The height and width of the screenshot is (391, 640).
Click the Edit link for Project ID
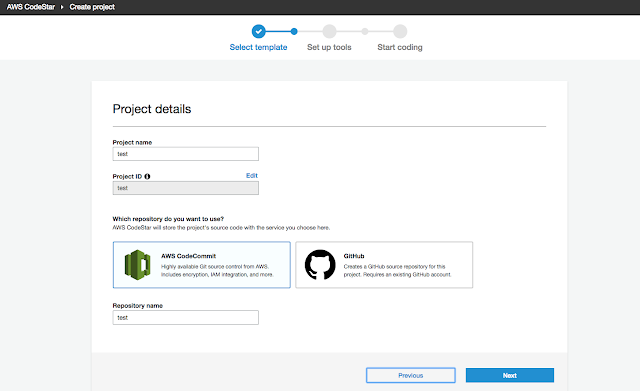coord(252,176)
